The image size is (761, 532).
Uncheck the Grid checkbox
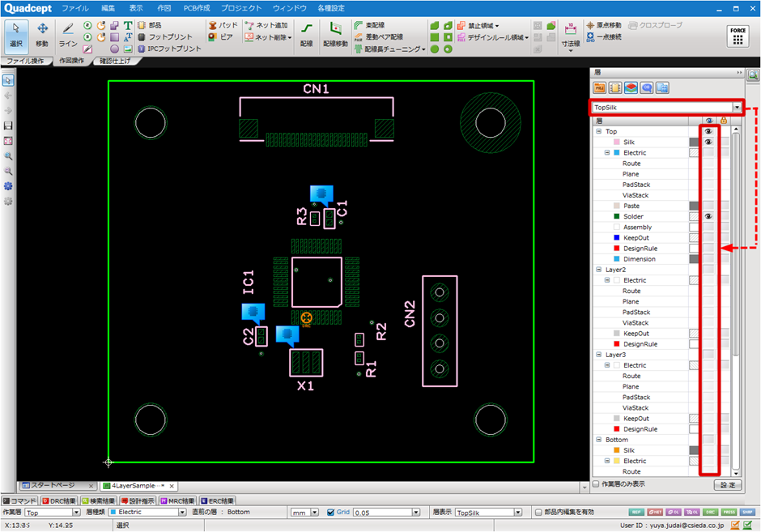(x=330, y=512)
